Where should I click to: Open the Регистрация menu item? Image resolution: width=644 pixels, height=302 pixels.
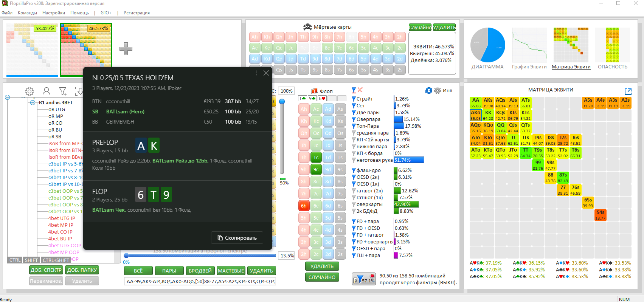[x=137, y=12]
